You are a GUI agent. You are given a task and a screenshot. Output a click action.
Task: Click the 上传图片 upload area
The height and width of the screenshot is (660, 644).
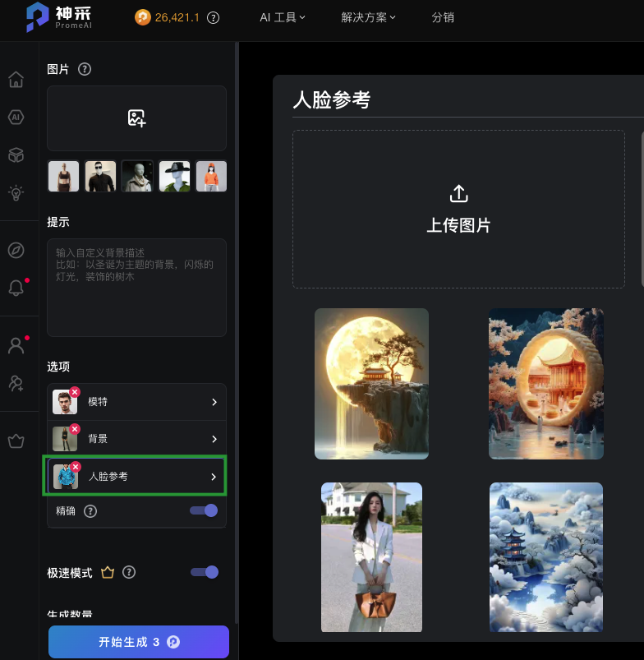458,209
